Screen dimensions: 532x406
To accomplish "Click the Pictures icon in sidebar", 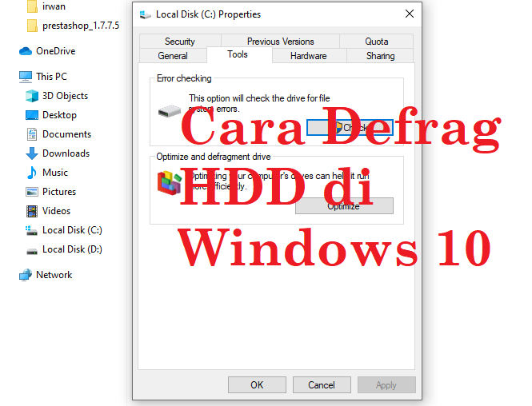I will click(x=32, y=192).
